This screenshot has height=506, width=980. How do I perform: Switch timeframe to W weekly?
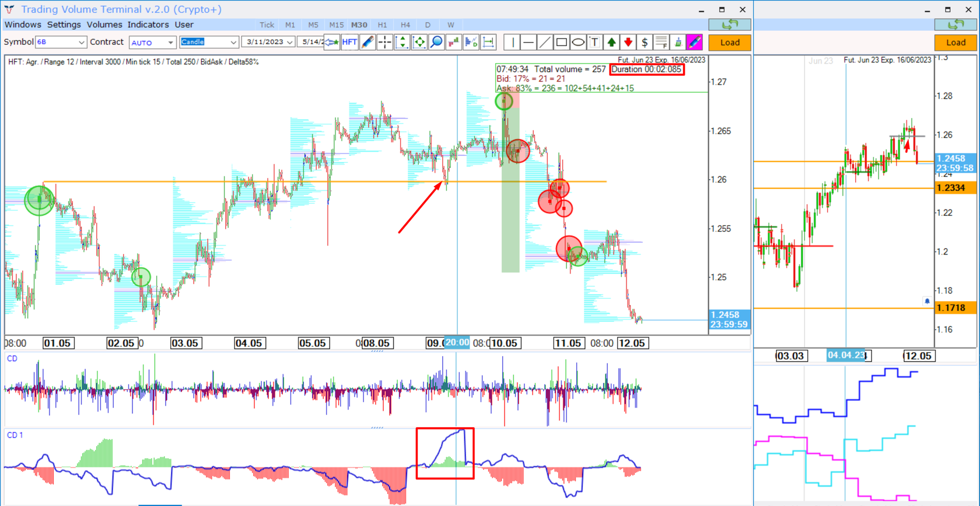(x=451, y=25)
